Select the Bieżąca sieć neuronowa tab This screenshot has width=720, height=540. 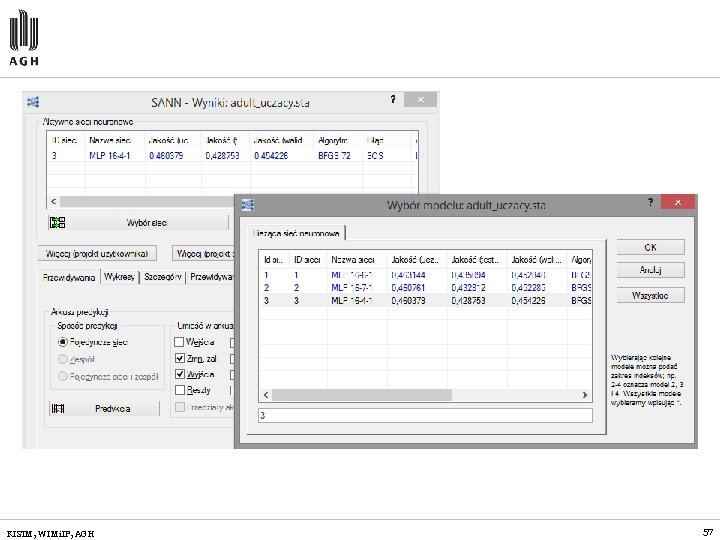[296, 233]
